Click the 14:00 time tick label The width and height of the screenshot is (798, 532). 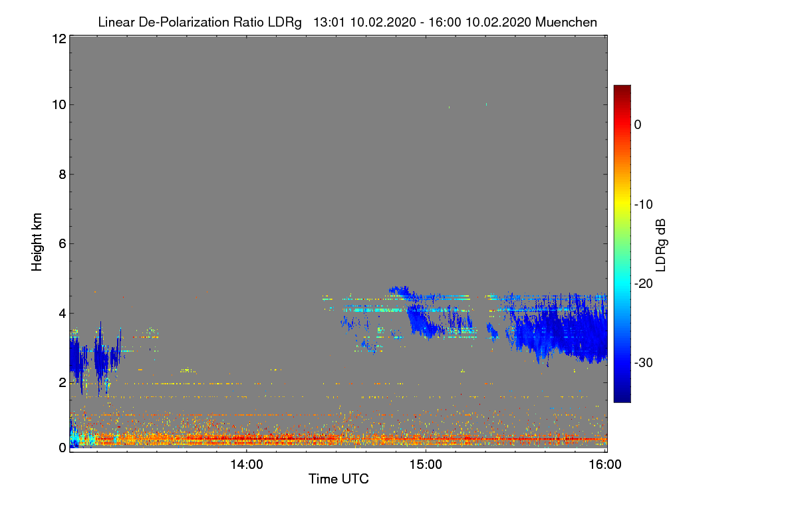(247, 464)
